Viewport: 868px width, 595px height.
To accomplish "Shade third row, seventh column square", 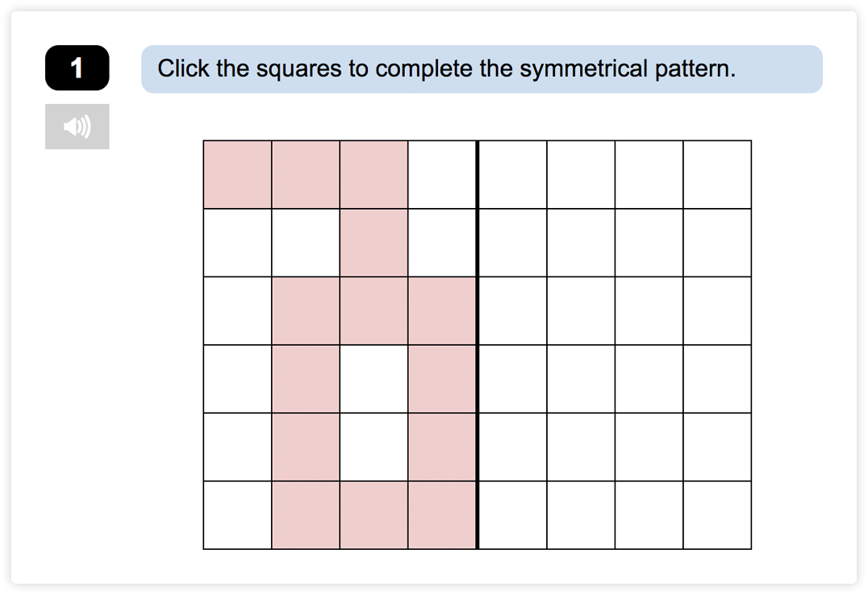I will pyautogui.click(x=649, y=311).
